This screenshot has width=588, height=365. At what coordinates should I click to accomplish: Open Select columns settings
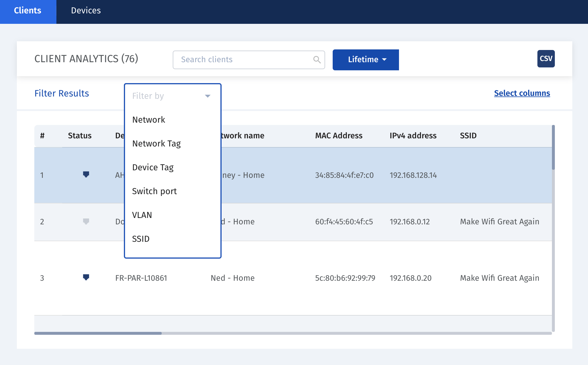point(522,93)
